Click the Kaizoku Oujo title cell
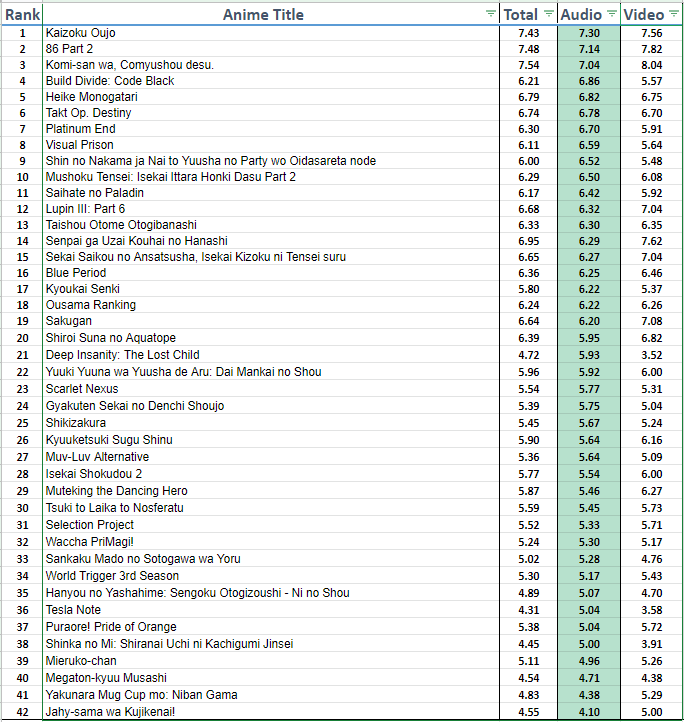Image resolution: width=684 pixels, height=722 pixels. 271,33
